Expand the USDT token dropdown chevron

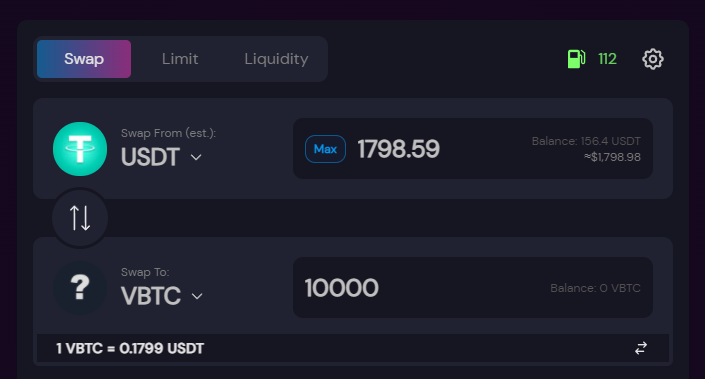[x=196, y=157]
